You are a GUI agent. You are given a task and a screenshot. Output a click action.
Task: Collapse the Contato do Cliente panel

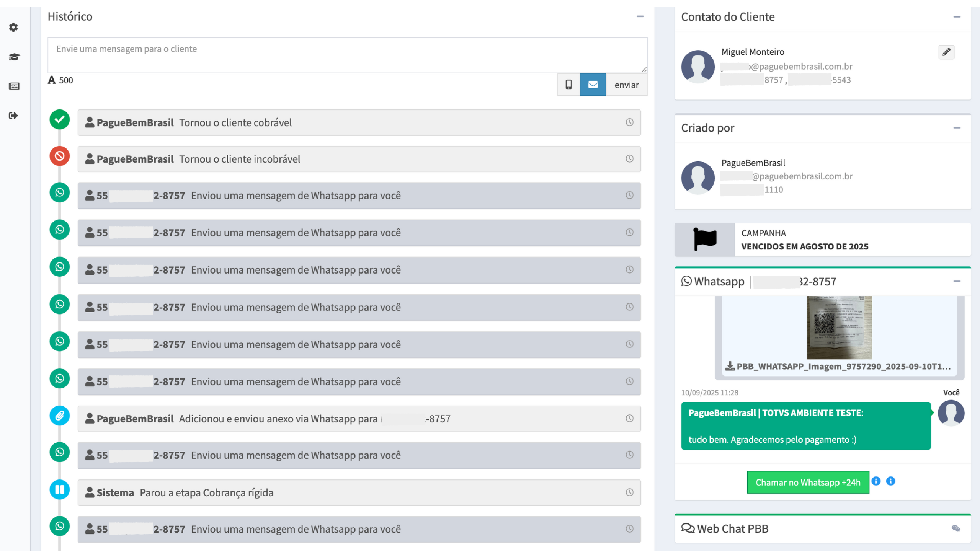click(x=957, y=17)
